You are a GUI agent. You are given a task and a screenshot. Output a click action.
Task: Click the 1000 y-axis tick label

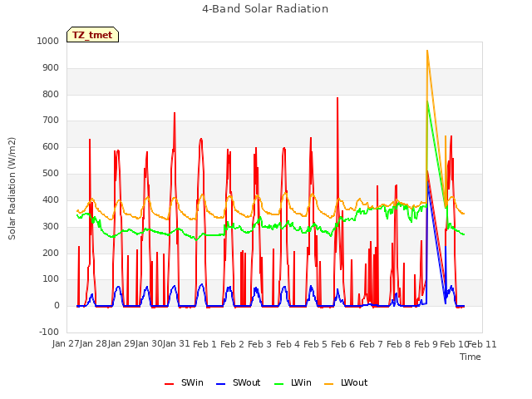[x=48, y=41]
